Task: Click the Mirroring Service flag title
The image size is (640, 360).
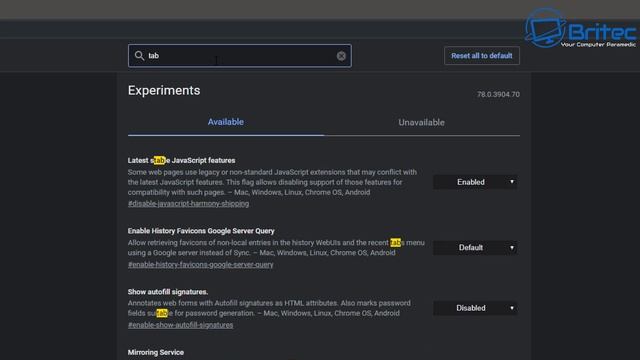Action: [x=156, y=352]
